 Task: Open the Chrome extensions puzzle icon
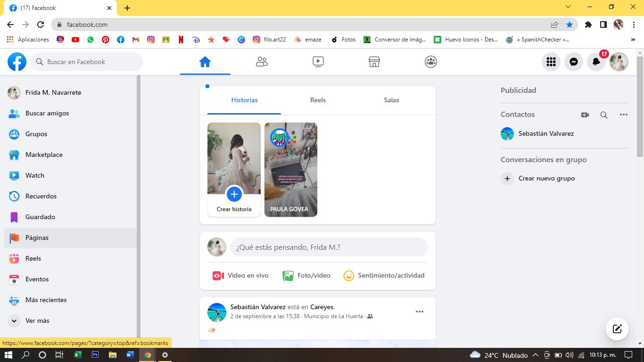[x=588, y=25]
